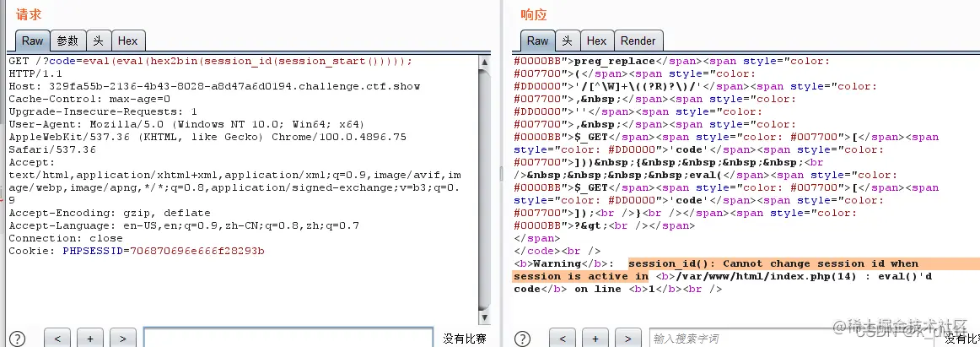
Task: Click the response next match button
Action: pyautogui.click(x=627, y=339)
